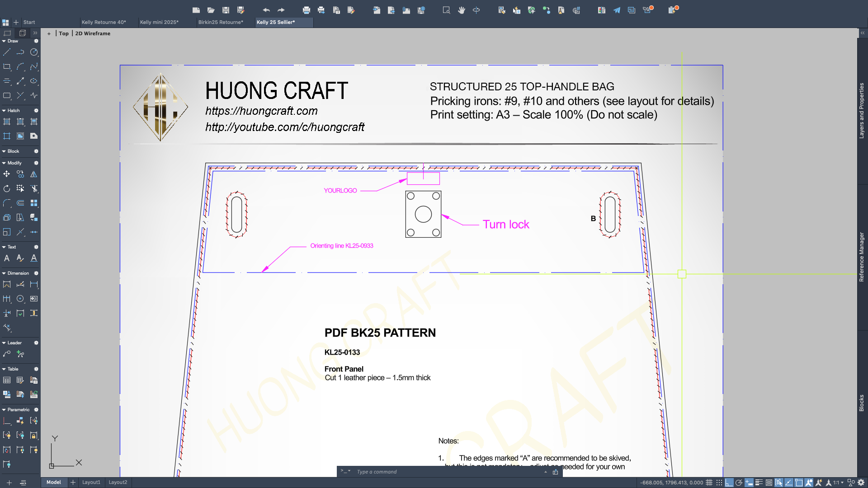Viewport: 868px width, 488px height.
Task: Click the blue paper plane share icon
Action: coord(617,10)
